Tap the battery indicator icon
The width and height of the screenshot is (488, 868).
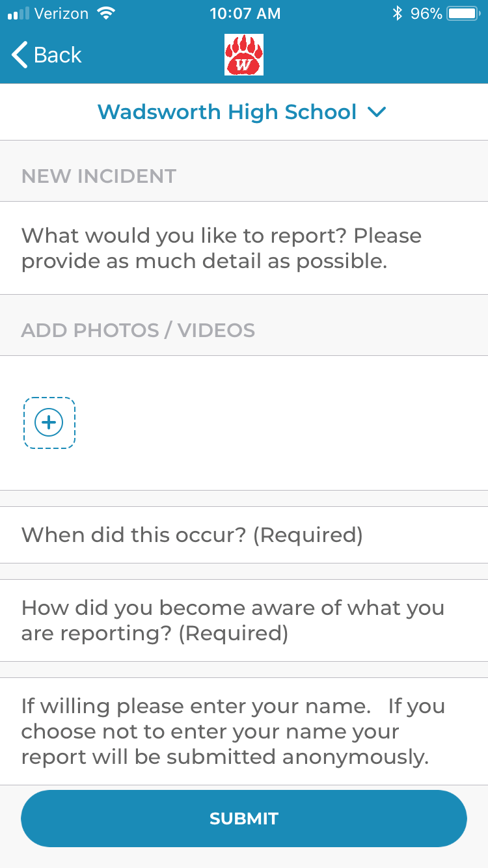point(463,13)
